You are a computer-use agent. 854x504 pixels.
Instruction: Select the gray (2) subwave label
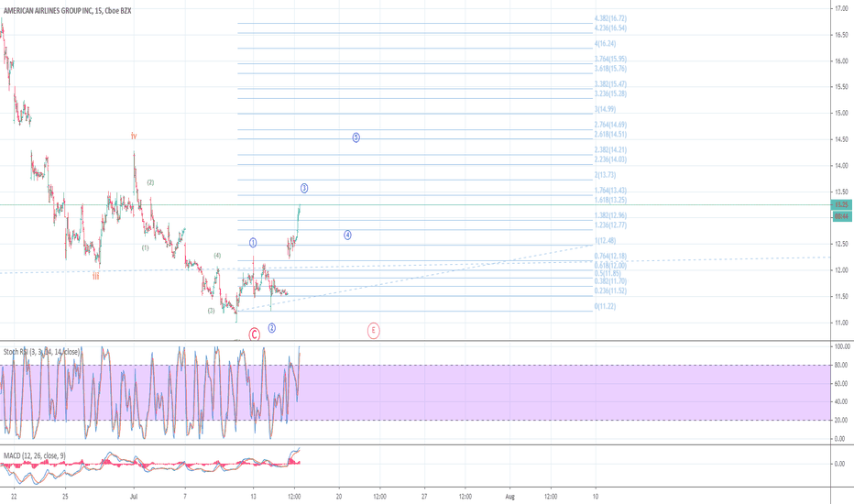coord(150,182)
